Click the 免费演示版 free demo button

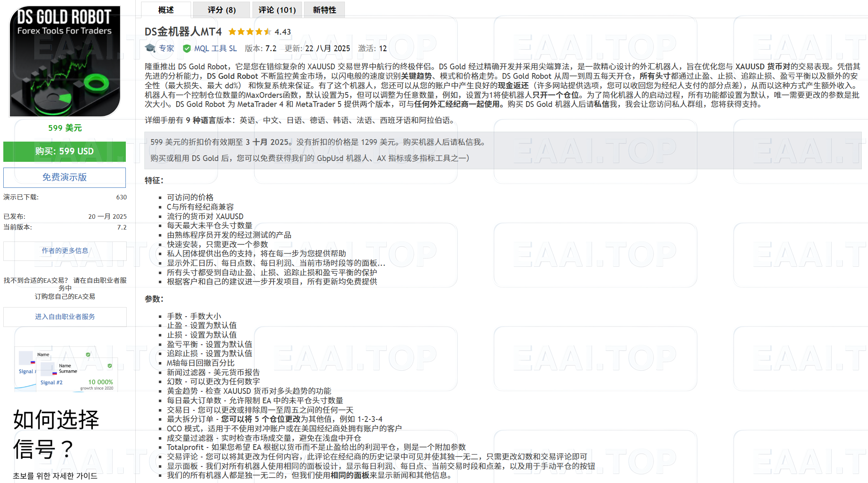coord(64,178)
